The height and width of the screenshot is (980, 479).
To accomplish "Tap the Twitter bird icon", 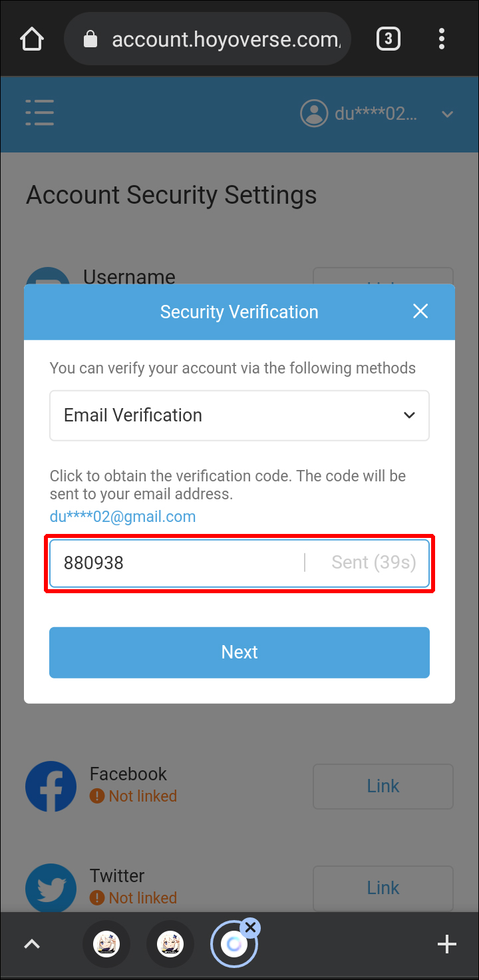I will pyautogui.click(x=51, y=888).
